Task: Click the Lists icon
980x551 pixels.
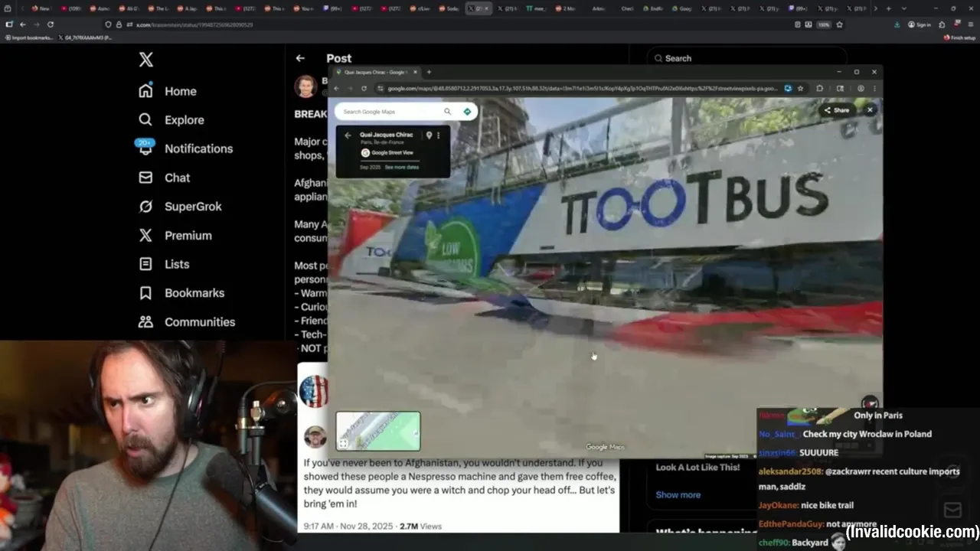Action: point(145,264)
